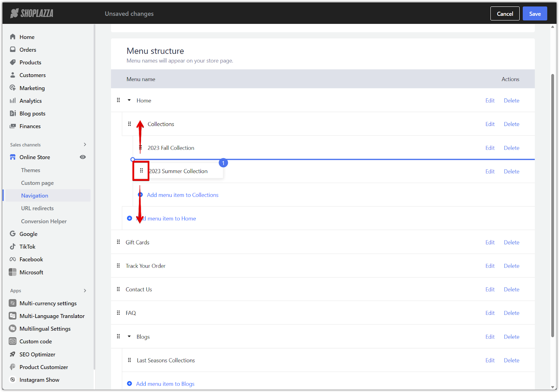Click the main page vertical scrollbar
This screenshot has width=559, height=392.
click(x=553, y=205)
